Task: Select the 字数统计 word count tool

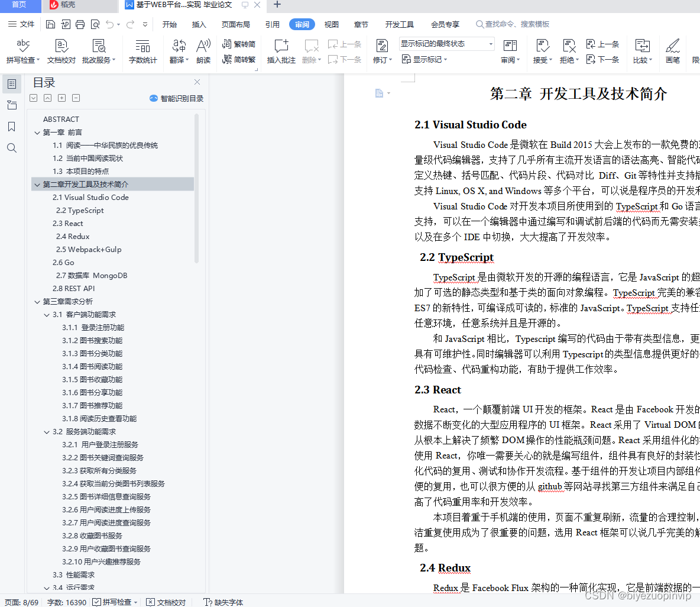Action: click(142, 51)
